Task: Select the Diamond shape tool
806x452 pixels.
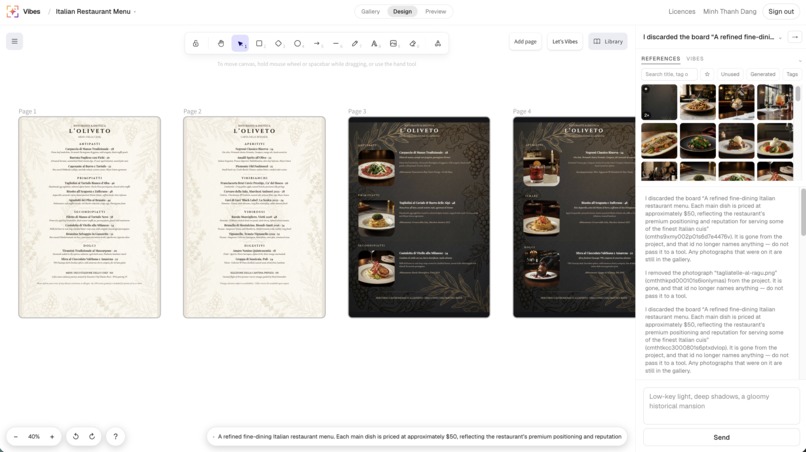Action: point(279,44)
